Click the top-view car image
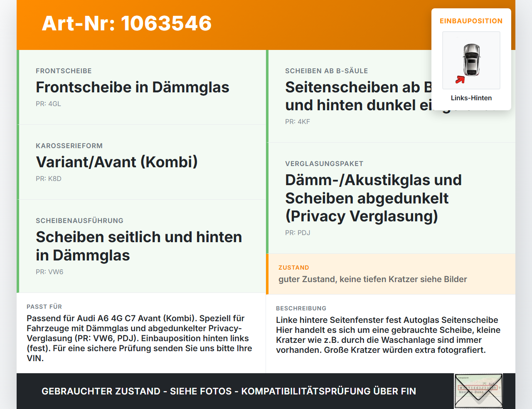532x409 pixels. click(471, 60)
